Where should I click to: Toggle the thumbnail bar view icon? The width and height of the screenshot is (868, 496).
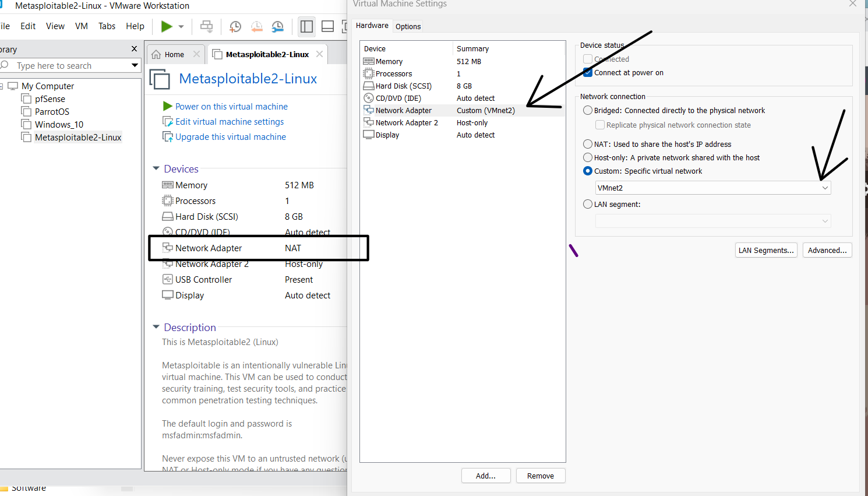point(328,26)
